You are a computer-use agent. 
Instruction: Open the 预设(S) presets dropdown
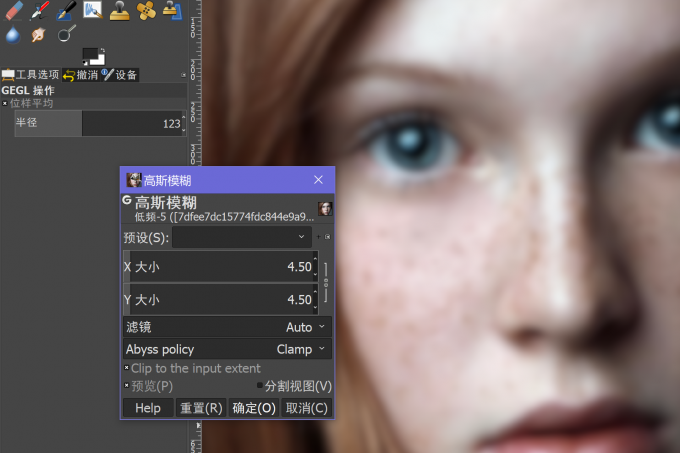(x=242, y=237)
